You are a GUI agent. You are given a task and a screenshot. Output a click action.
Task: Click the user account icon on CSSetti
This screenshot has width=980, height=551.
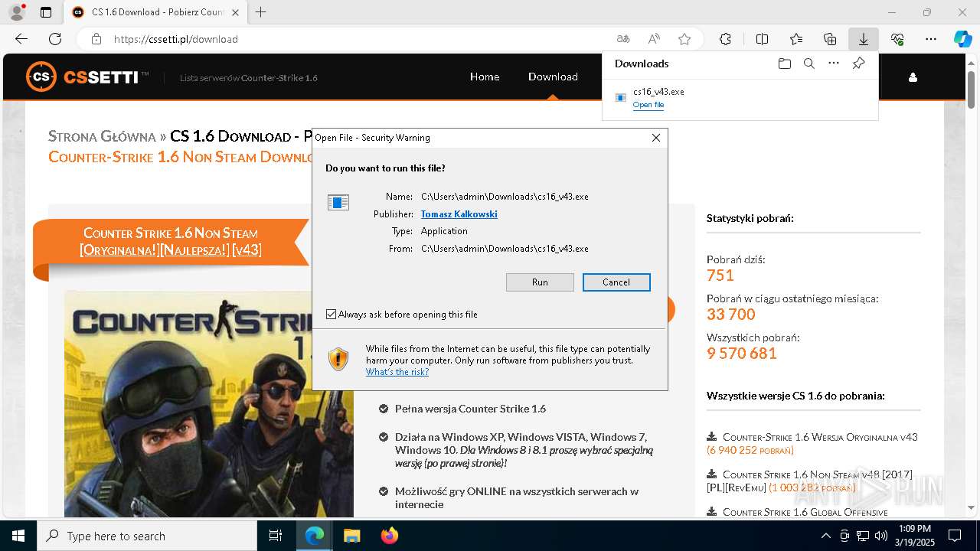(913, 77)
